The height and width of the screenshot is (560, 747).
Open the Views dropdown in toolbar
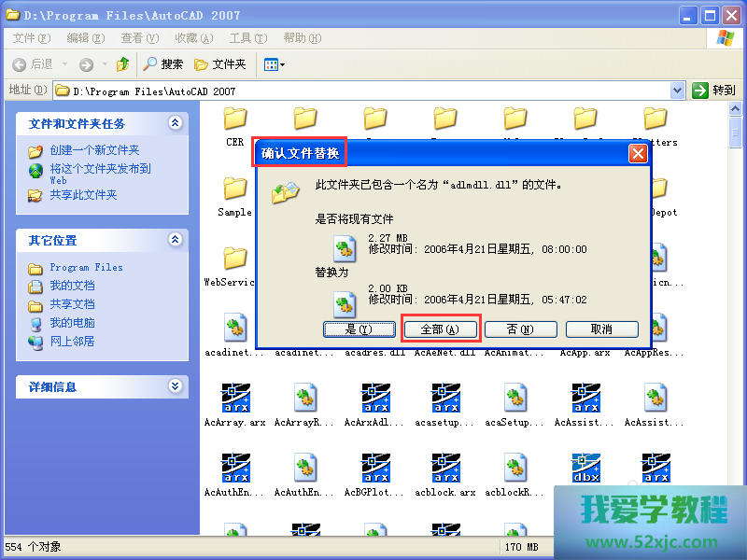(274, 64)
